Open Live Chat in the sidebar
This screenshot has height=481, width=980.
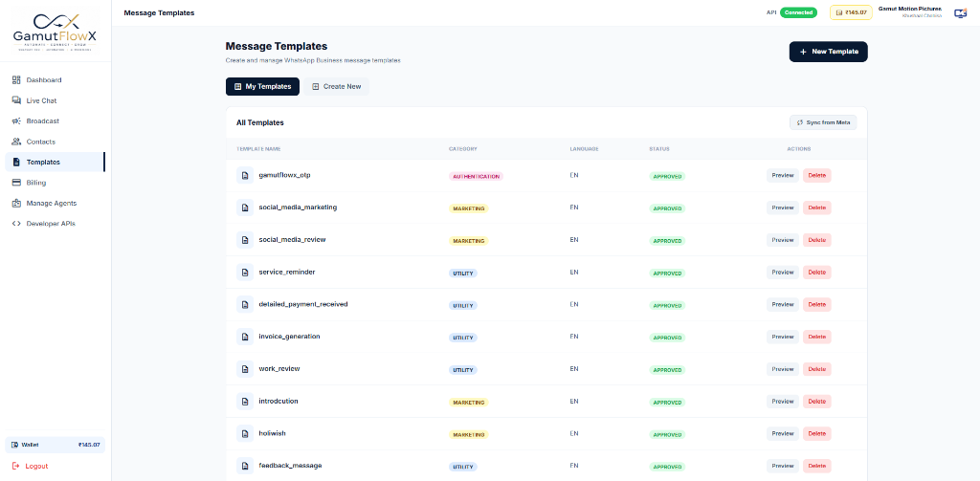55,100
